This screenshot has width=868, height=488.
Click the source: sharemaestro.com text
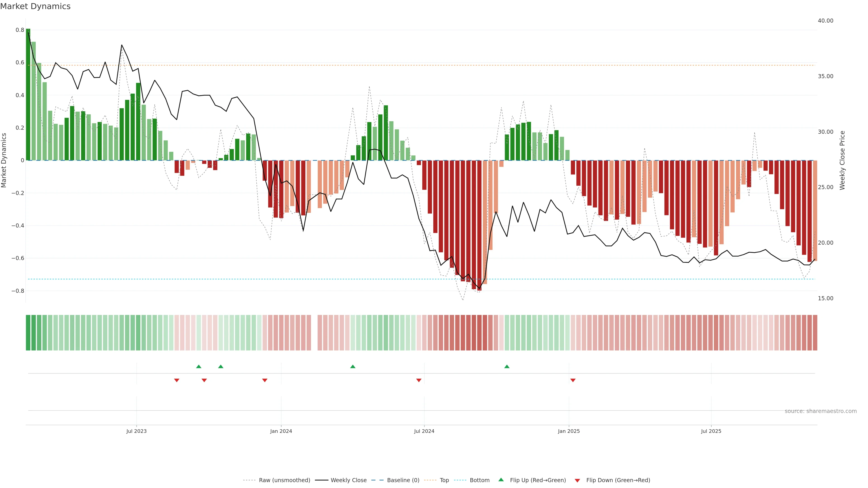point(821,411)
